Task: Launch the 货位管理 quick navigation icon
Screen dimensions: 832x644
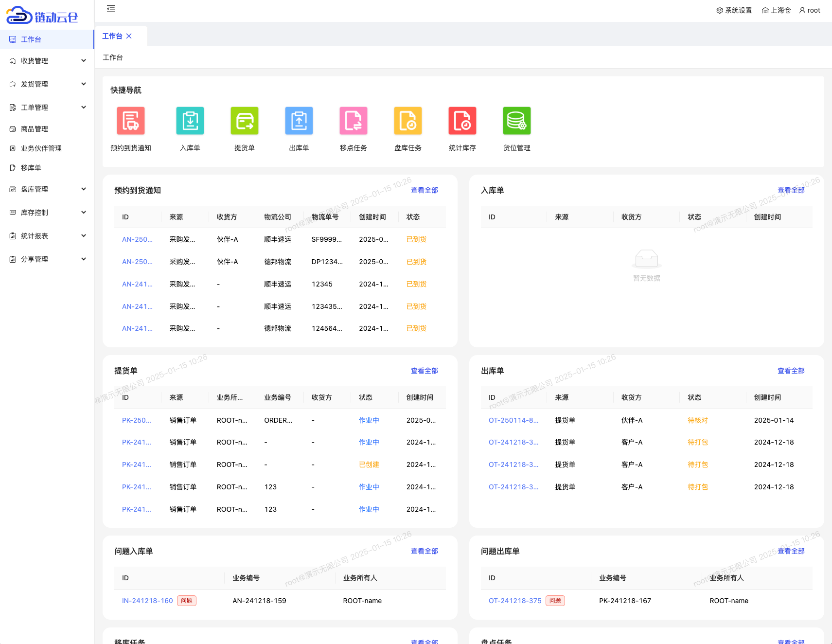Action: [x=516, y=121]
